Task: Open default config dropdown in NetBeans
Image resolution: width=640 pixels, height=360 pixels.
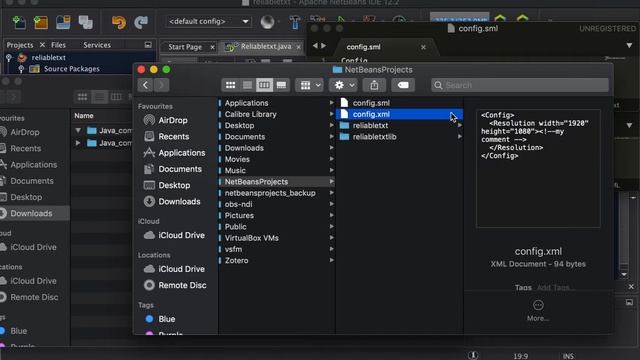Action: tap(208, 21)
